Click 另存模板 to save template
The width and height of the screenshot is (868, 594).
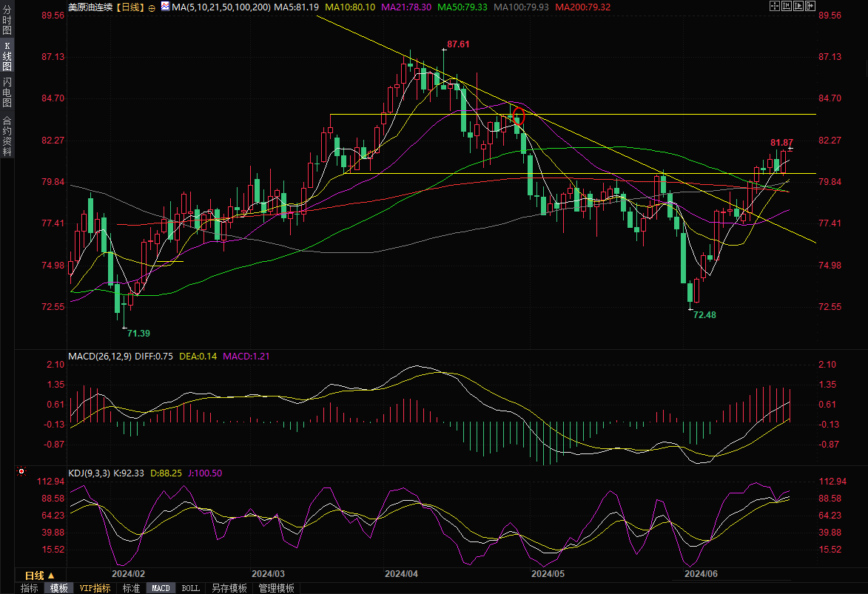tap(229, 588)
